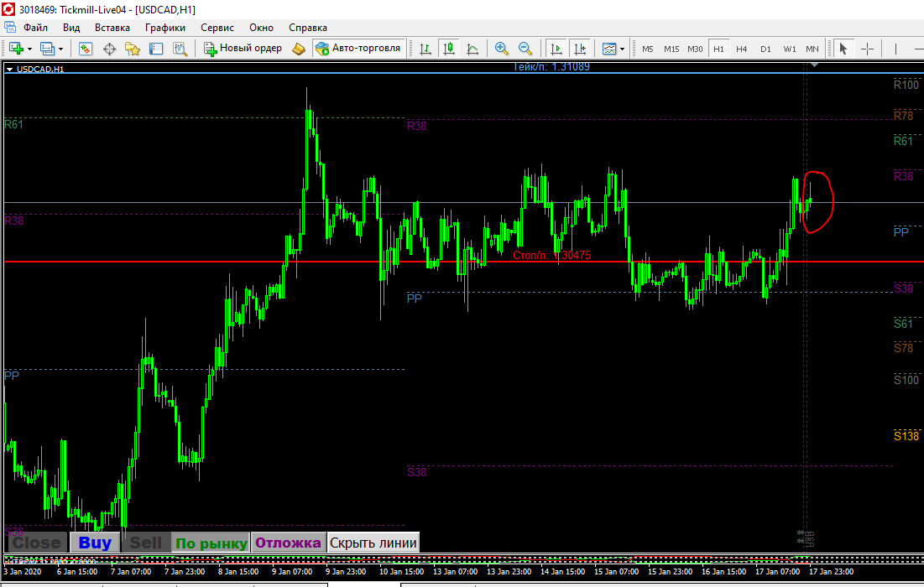This screenshot has height=587, width=924.
Task: Select the vertical line drawing tool
Action: pyautogui.click(x=895, y=49)
